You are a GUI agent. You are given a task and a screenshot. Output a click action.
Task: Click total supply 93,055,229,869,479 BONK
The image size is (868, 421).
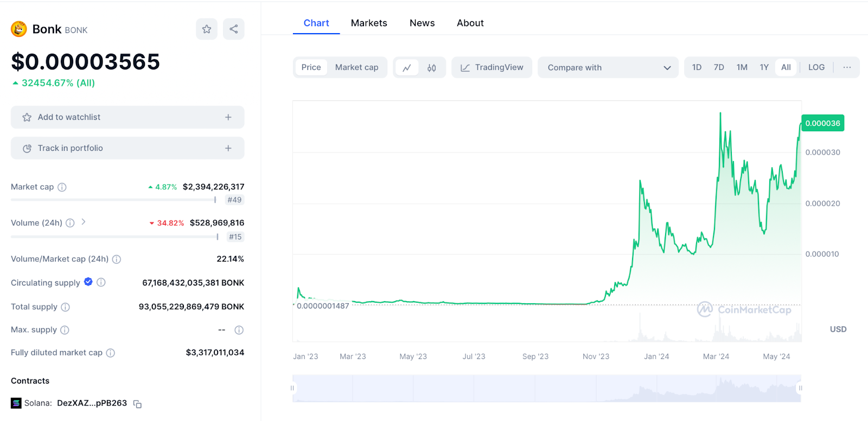[x=192, y=307]
